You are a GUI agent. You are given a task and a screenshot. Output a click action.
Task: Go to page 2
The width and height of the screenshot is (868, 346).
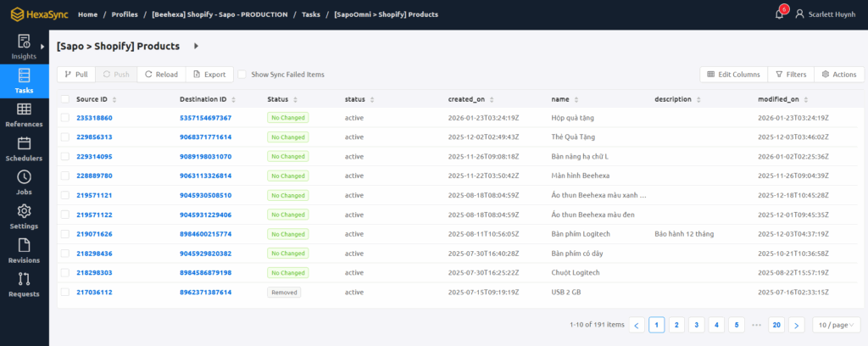click(676, 325)
